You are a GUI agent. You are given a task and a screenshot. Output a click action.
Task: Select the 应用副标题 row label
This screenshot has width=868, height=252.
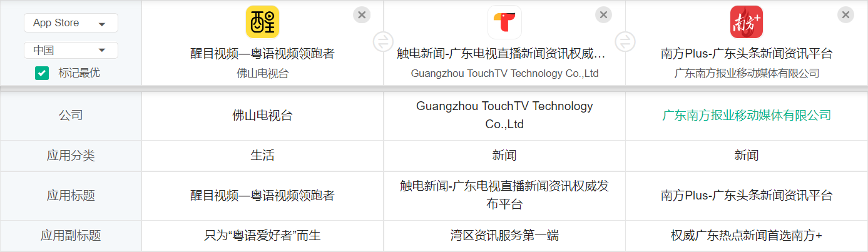71,236
